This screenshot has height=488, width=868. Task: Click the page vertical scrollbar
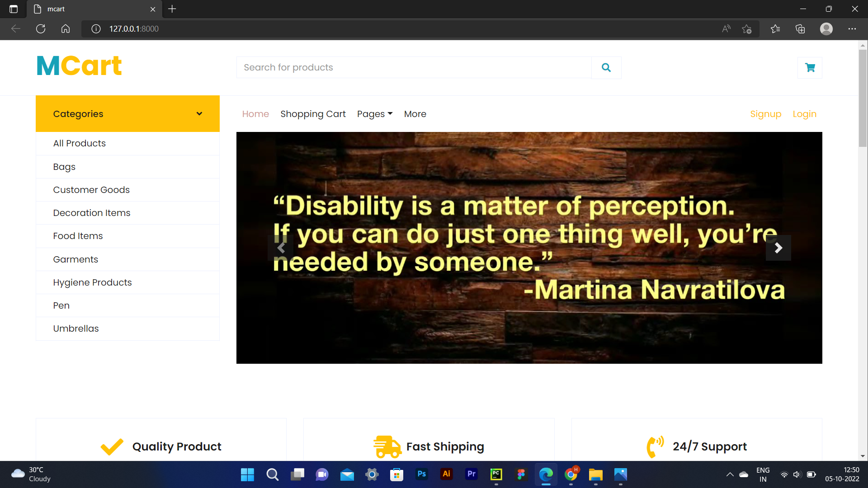point(863,99)
